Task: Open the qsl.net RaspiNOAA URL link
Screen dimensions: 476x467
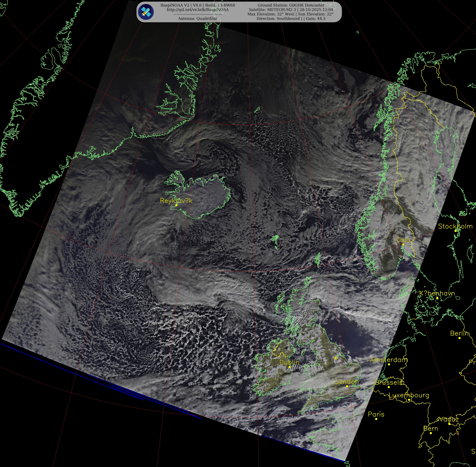Action: click(x=198, y=10)
